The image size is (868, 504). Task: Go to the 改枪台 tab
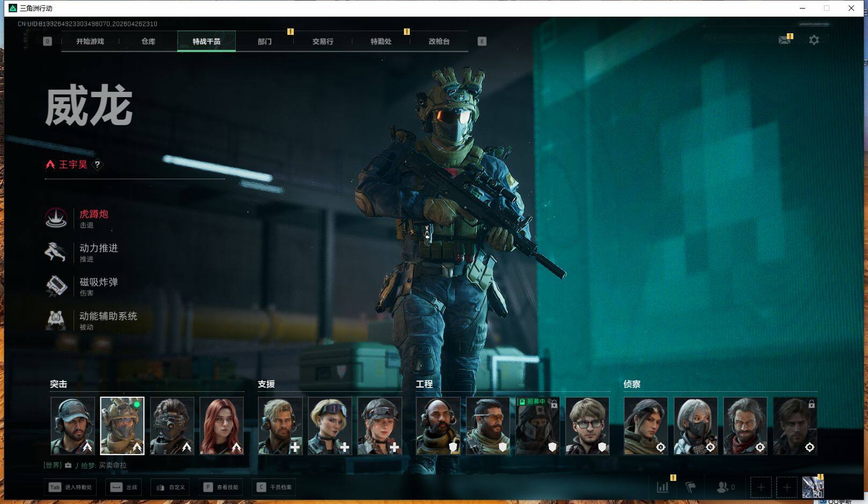coord(439,41)
